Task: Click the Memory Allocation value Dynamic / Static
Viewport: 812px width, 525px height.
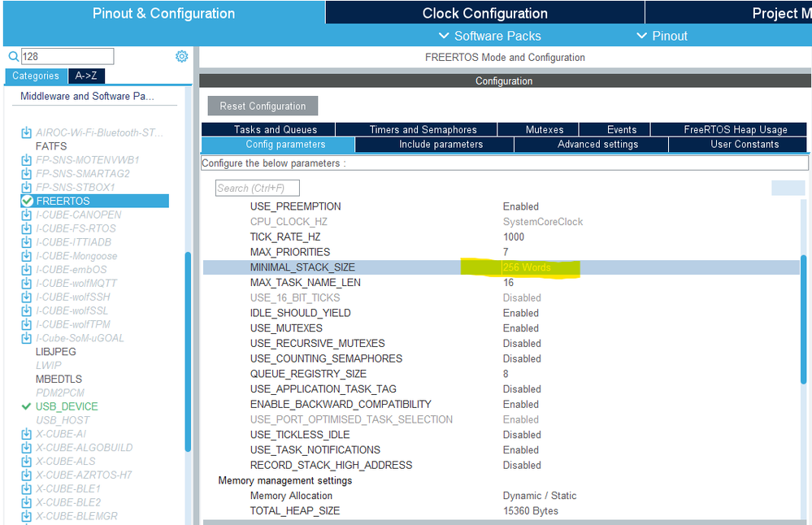Action: click(x=540, y=496)
